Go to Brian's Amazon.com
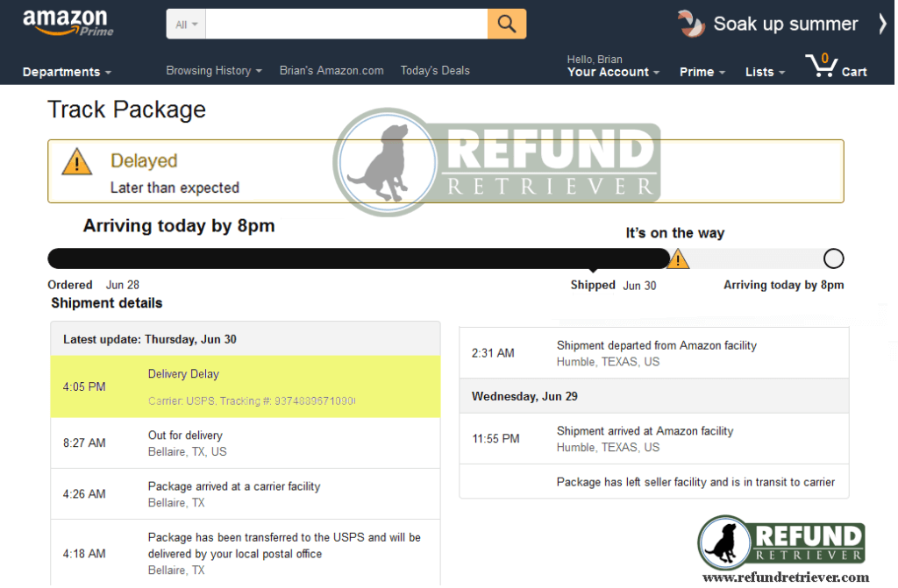Screen dimensions: 898x588 [x=331, y=70]
